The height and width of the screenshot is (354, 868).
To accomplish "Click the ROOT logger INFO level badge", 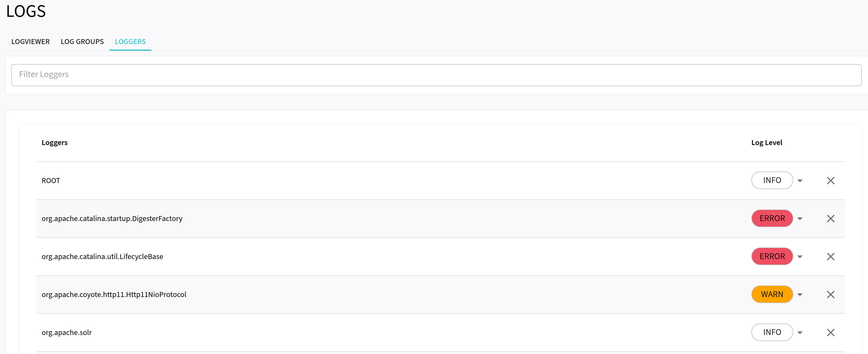I will pos(772,180).
